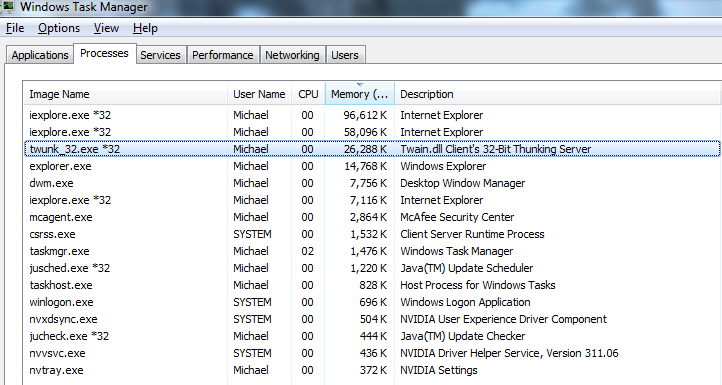Click the Client Server Runtime Process description
The height and width of the screenshot is (385, 722).
point(472,234)
